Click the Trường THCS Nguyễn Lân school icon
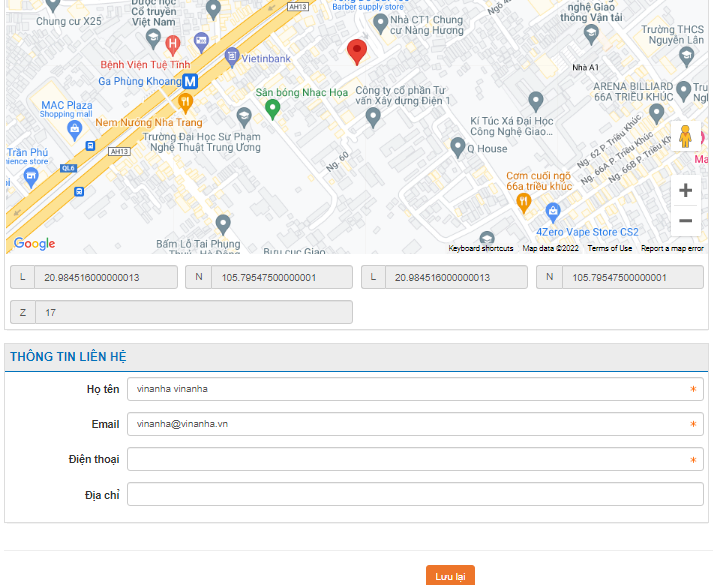 point(686,57)
